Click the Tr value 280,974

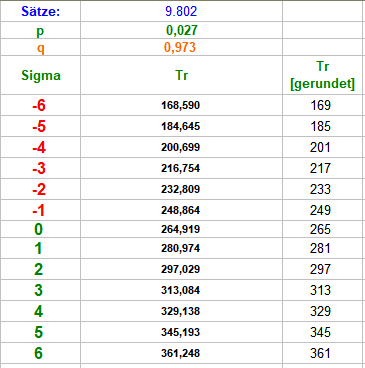click(181, 248)
